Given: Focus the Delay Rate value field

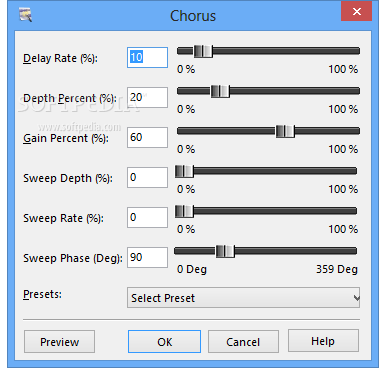Looking at the screenshot, I should point(147,57).
